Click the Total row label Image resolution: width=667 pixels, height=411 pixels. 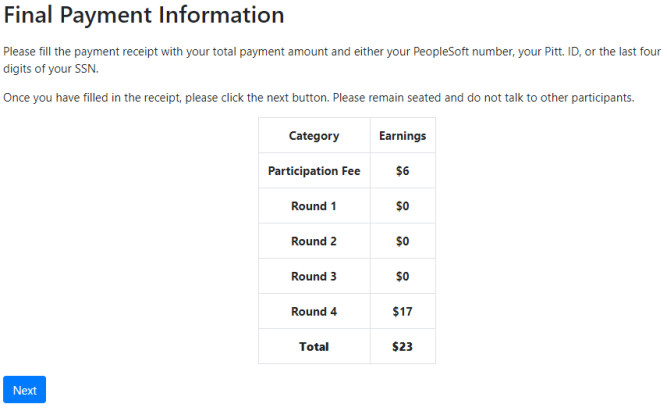[x=314, y=347]
